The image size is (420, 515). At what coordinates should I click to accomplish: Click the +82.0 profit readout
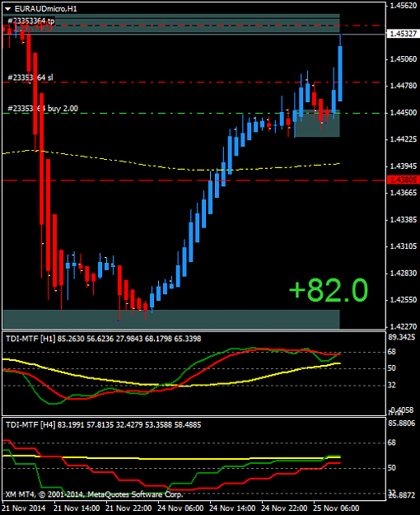pyautogui.click(x=329, y=290)
